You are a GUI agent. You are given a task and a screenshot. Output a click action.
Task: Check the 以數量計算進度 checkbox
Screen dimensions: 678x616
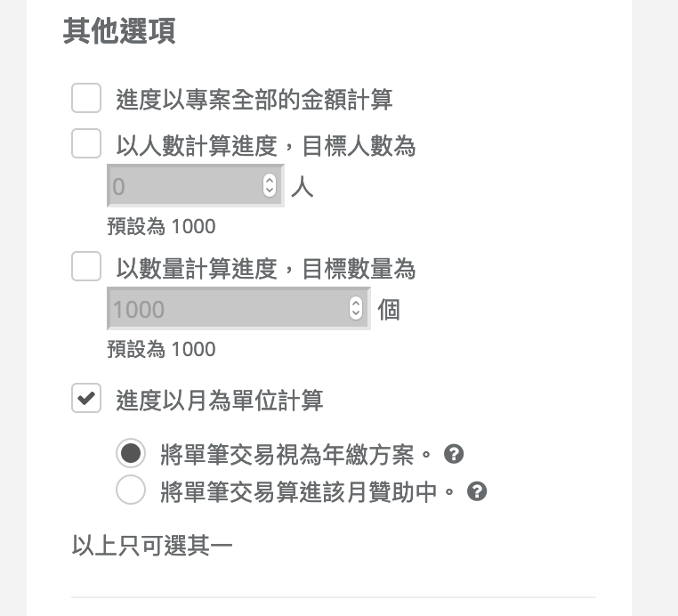(86, 266)
